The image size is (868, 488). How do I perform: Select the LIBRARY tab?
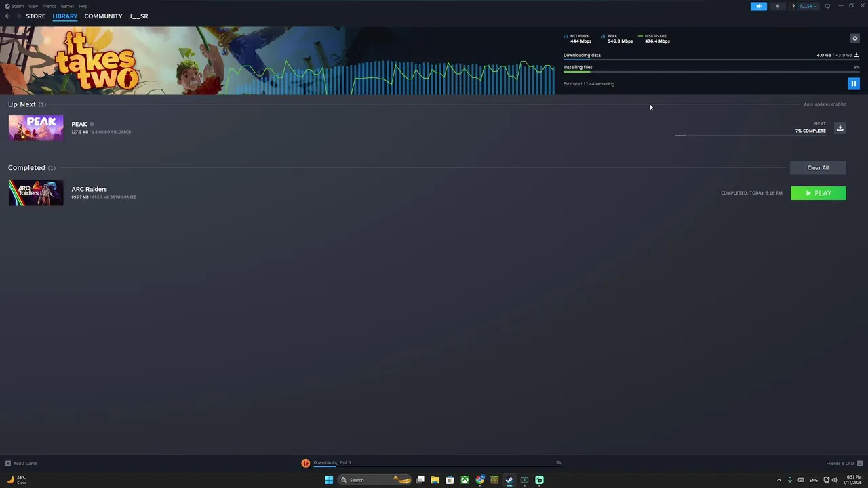point(65,16)
